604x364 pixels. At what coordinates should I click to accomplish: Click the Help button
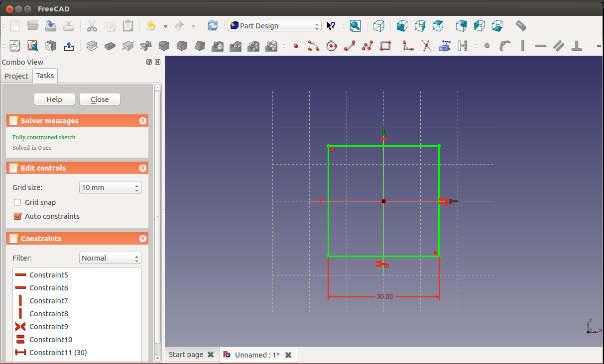pos(54,99)
